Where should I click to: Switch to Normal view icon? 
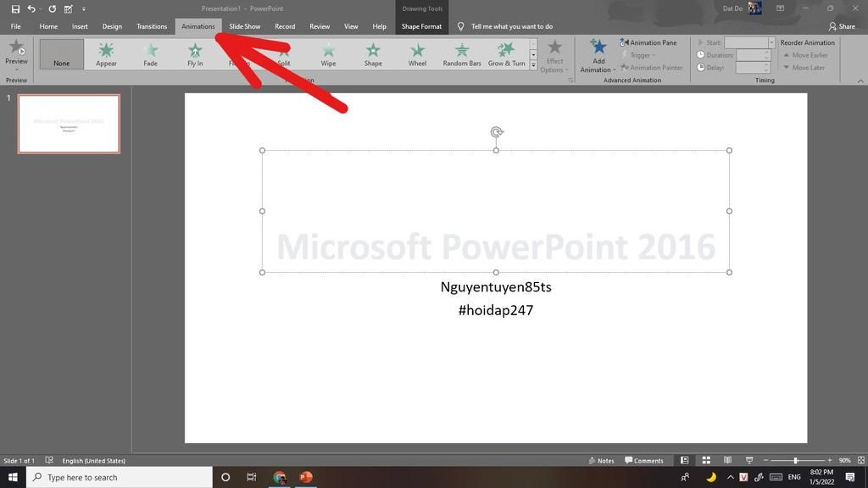pyautogui.click(x=684, y=460)
